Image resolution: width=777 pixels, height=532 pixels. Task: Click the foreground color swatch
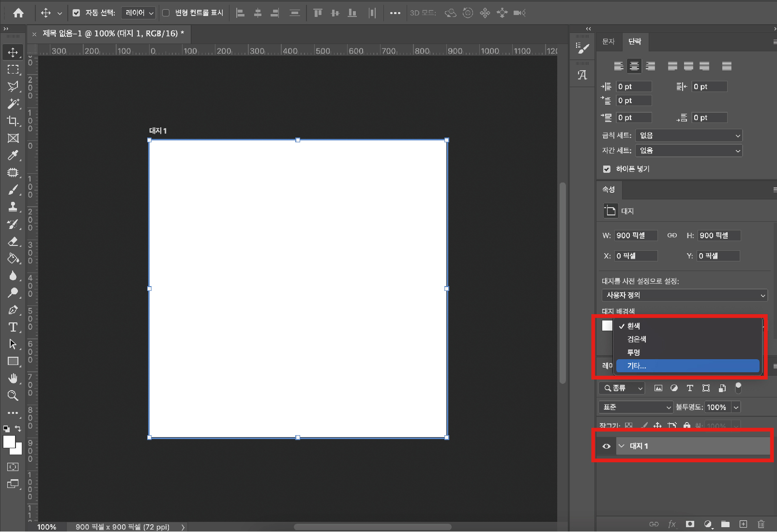pyautogui.click(x=9, y=441)
